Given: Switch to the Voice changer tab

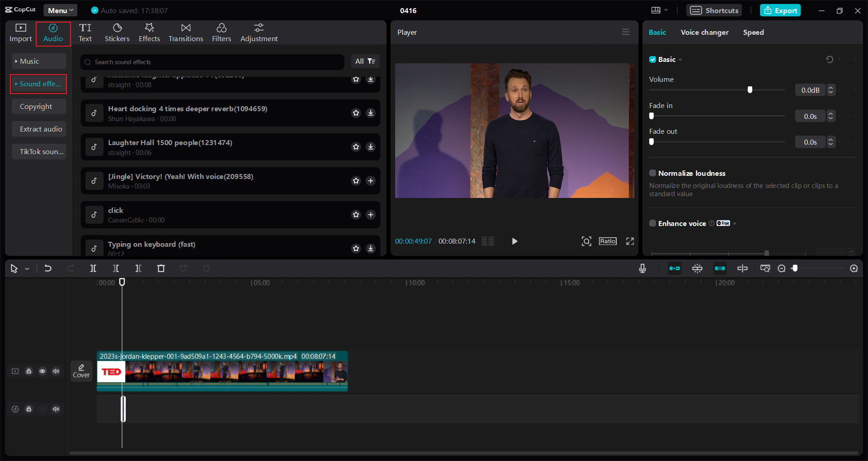Looking at the screenshot, I should [x=704, y=33].
